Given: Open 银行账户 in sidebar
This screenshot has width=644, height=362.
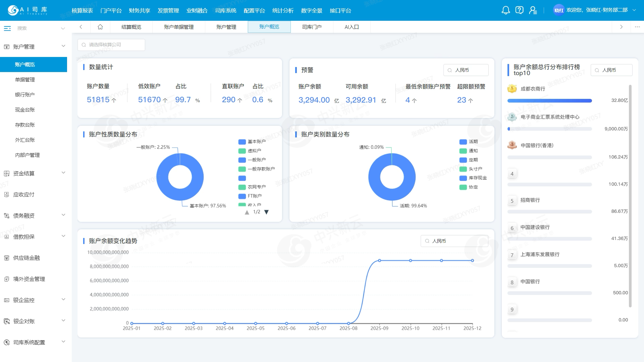Looking at the screenshot, I should [x=25, y=95].
